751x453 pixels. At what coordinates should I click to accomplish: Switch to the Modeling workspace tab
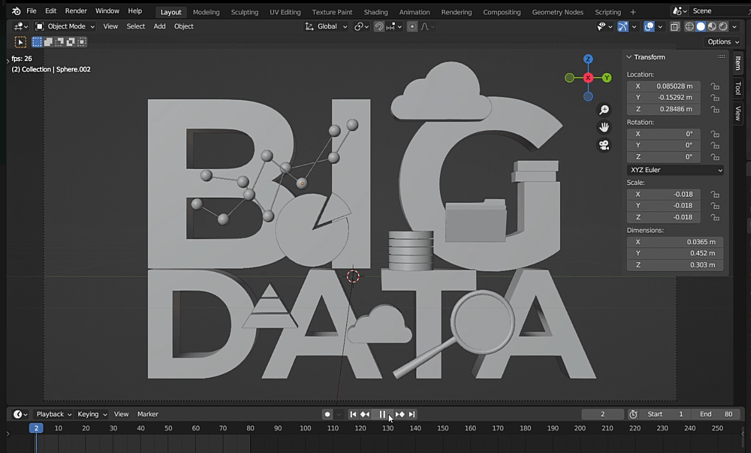pyautogui.click(x=206, y=12)
